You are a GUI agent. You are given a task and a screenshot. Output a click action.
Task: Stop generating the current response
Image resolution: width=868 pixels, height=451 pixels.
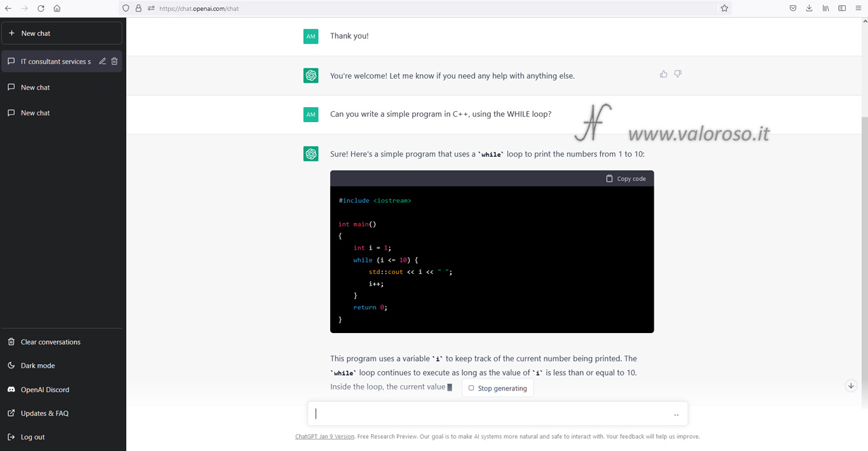click(498, 389)
